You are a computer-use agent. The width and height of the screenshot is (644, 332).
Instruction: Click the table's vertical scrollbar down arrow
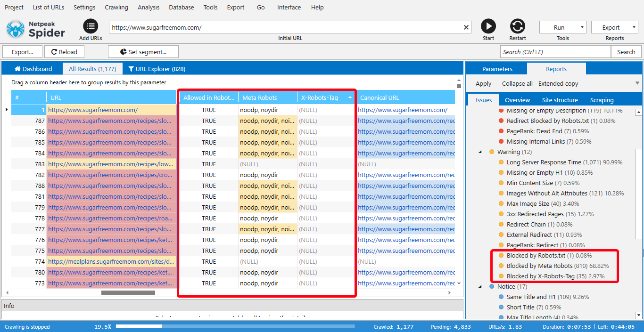[459, 283]
